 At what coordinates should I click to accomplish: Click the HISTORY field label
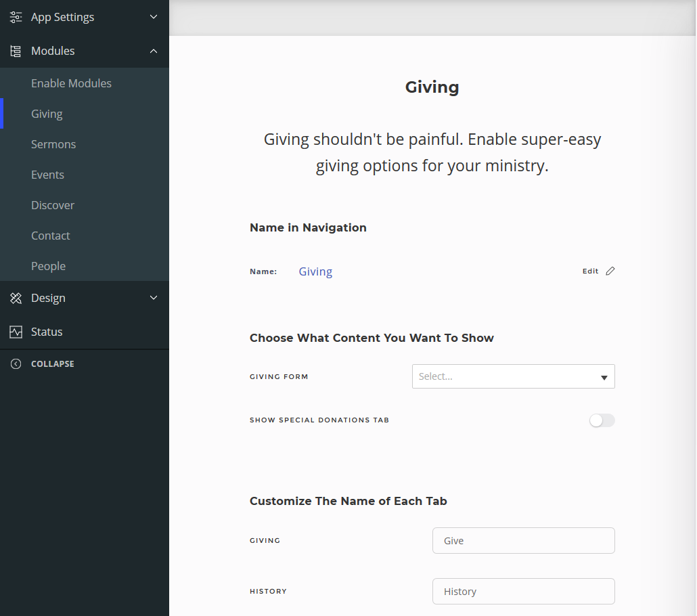pos(268,591)
